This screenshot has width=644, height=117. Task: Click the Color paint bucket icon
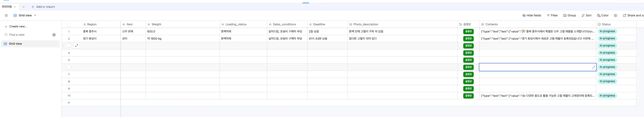pos(599,15)
